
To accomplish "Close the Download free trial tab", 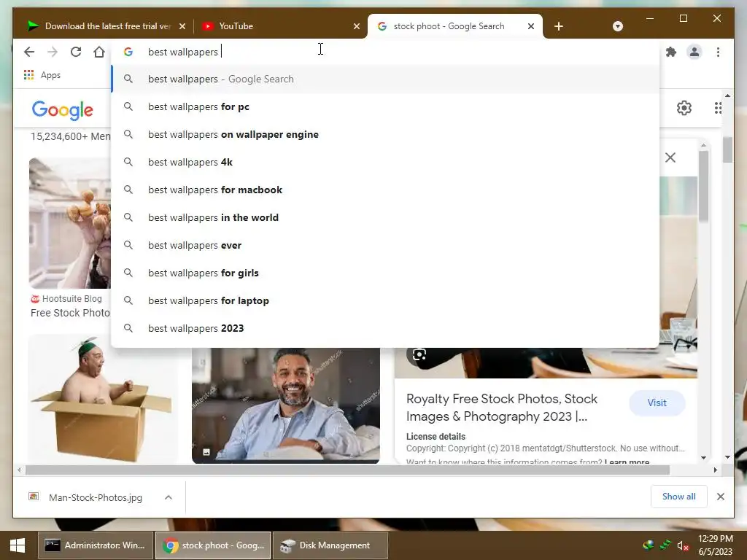I will (x=182, y=26).
